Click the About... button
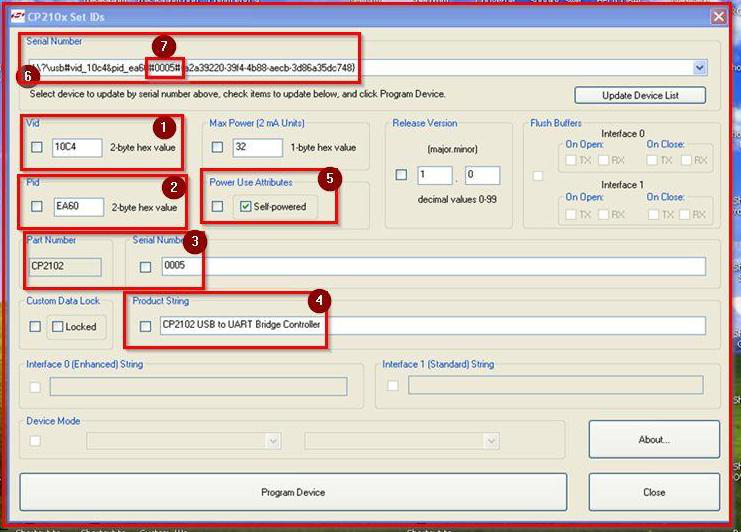Image resolution: width=741 pixels, height=532 pixels. pos(654,440)
